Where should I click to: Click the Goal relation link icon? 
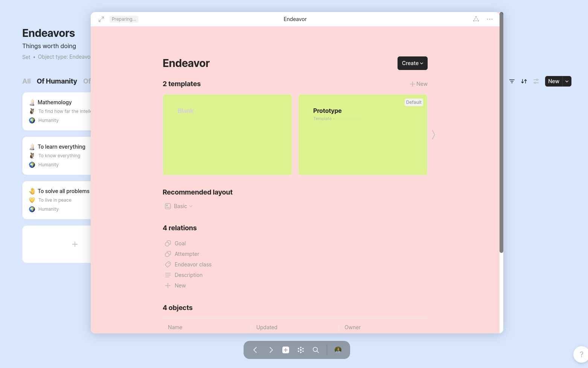[x=168, y=243]
